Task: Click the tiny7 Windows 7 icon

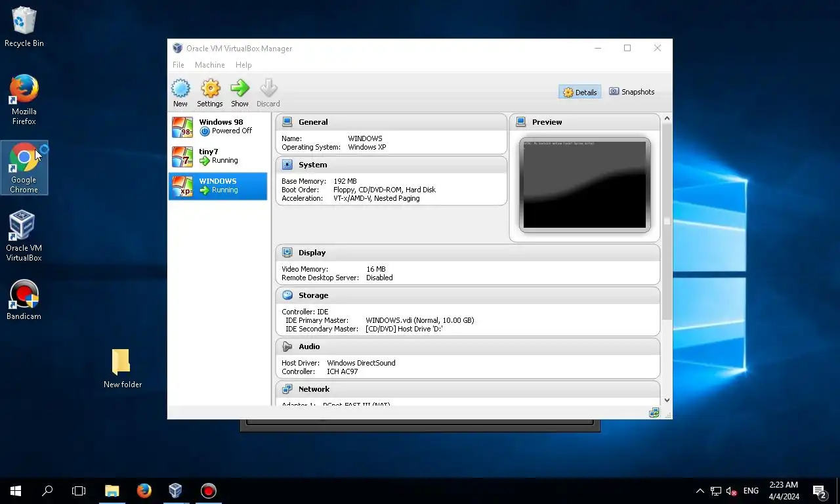Action: [x=182, y=156]
